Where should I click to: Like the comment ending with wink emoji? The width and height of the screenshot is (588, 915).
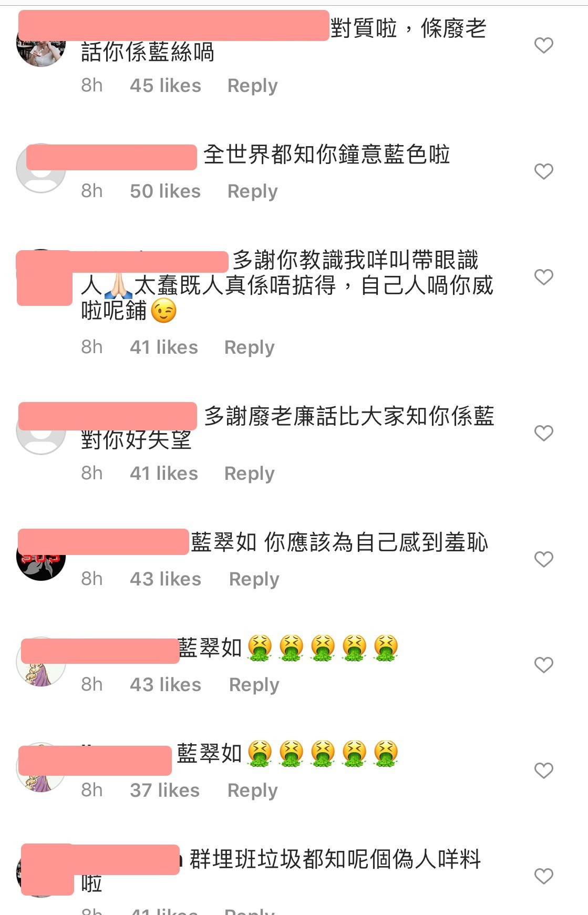544,277
